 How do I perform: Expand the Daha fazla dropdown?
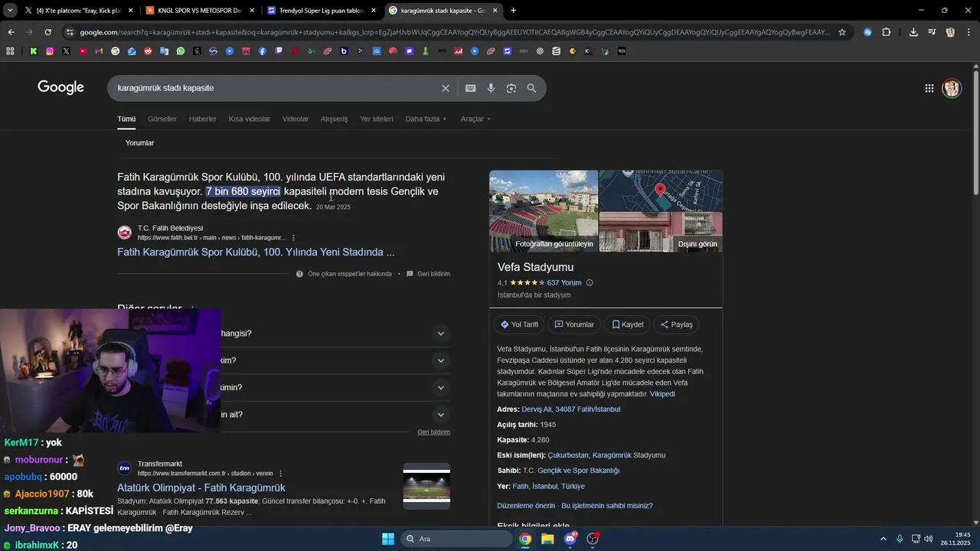tap(426, 119)
